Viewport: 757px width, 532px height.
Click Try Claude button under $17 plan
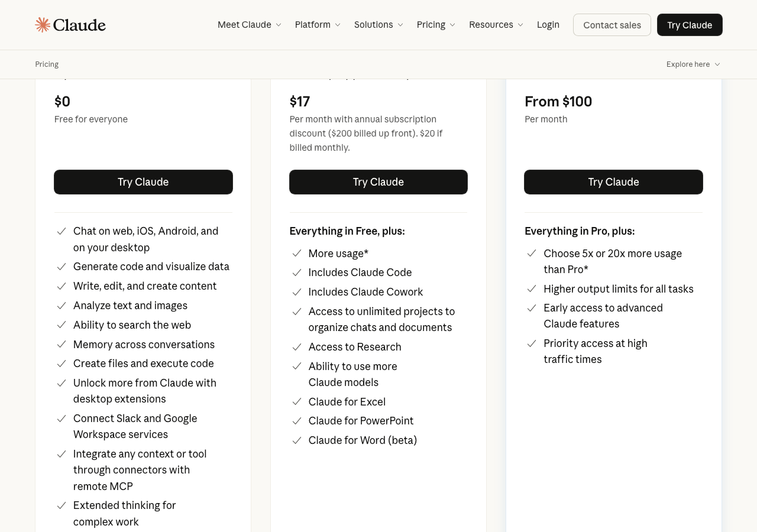pos(378,182)
